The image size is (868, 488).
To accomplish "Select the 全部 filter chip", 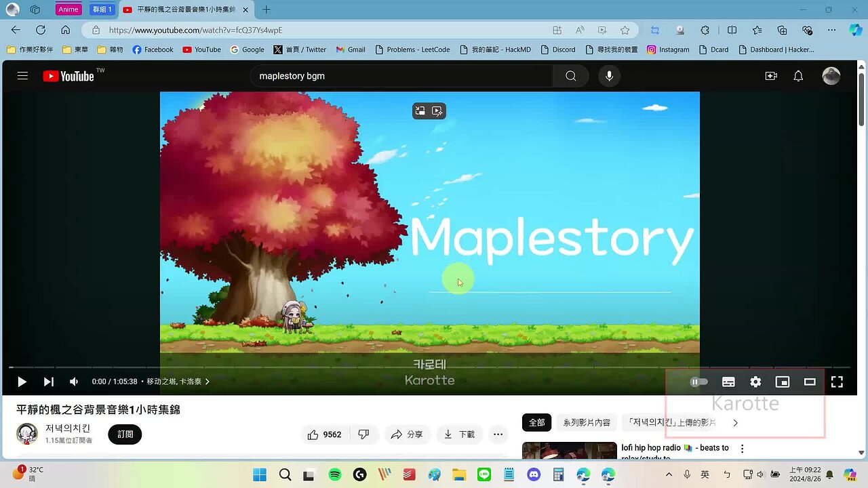I will coord(536,422).
